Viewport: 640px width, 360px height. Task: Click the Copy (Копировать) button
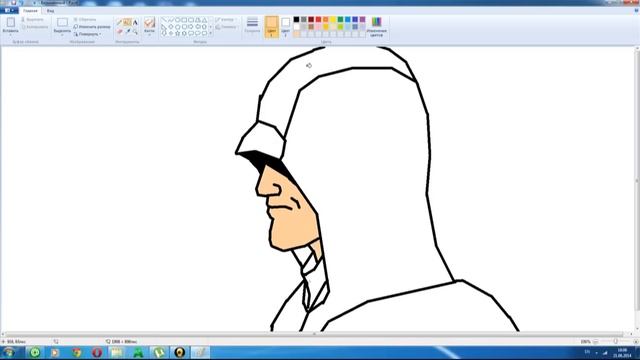[35, 27]
